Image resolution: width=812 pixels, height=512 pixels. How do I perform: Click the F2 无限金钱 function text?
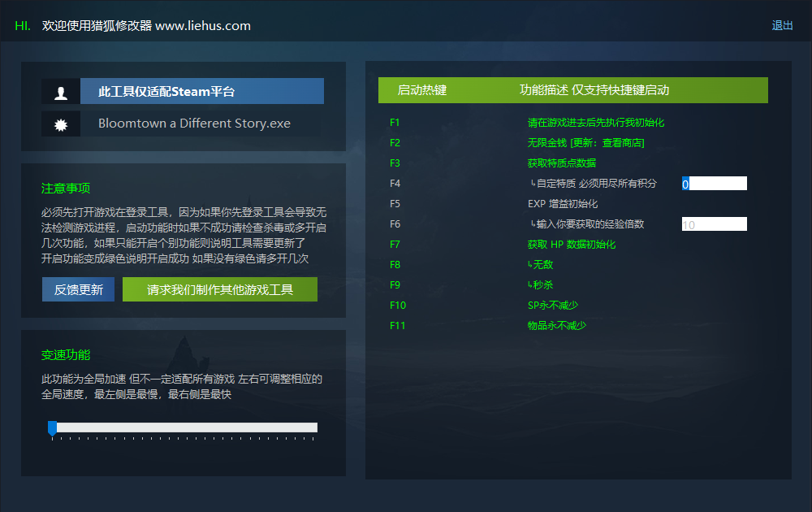tap(585, 143)
